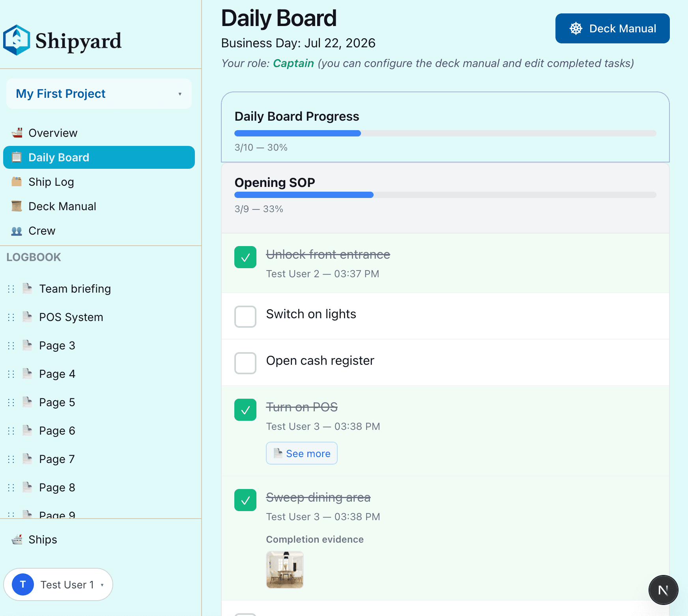The height and width of the screenshot is (616, 688).
Task: Uncheck the Sweep dining area task
Action: point(245,500)
